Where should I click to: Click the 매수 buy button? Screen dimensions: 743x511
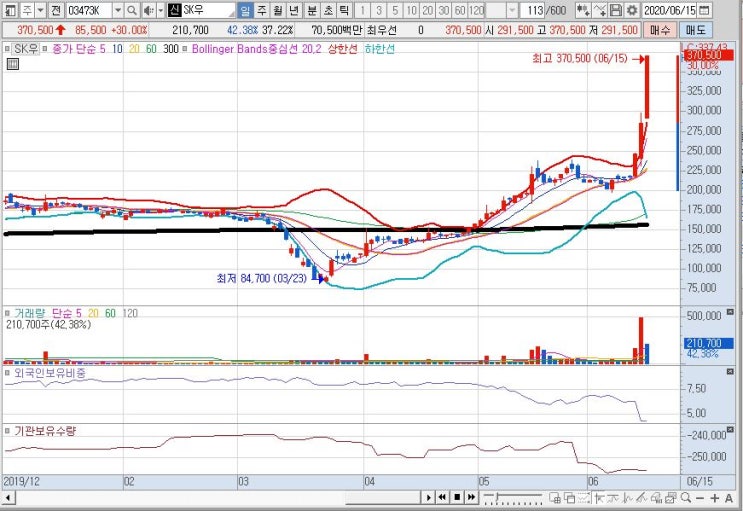pos(661,30)
